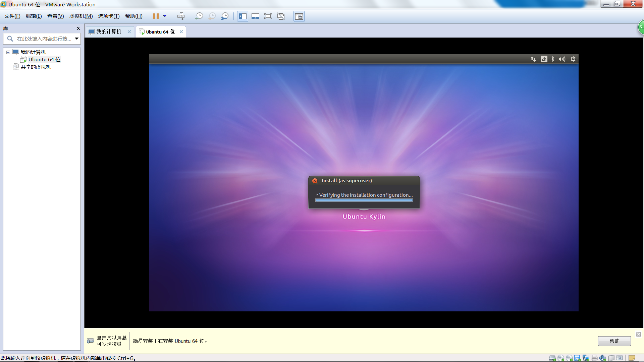
Task: Enter full screen mode icon
Action: [x=268, y=16]
